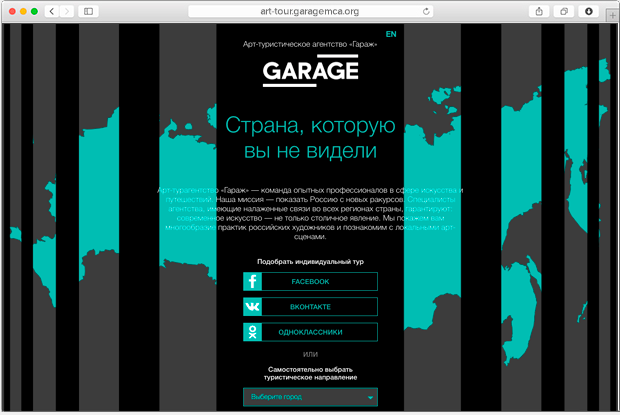Choose a tour via ВКОНТАКТЕ button

(310, 307)
